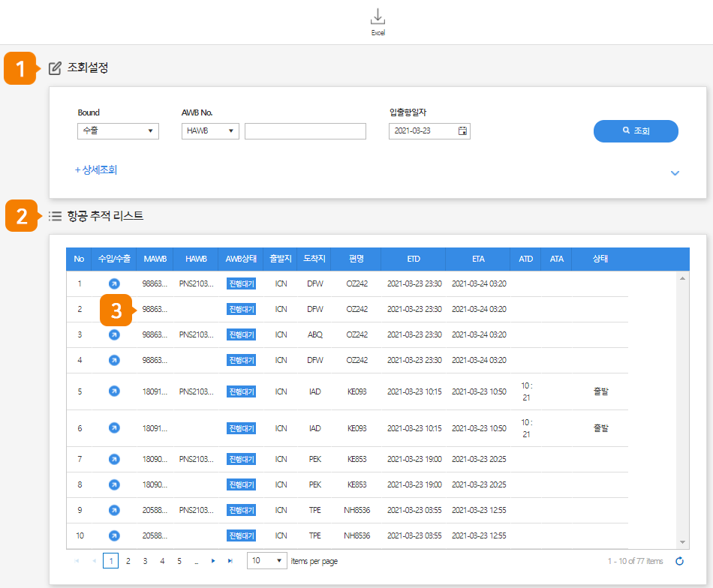Collapse the 조회설정 panel with the chevron
Image resolution: width=713 pixels, height=588 pixels.
pos(675,173)
